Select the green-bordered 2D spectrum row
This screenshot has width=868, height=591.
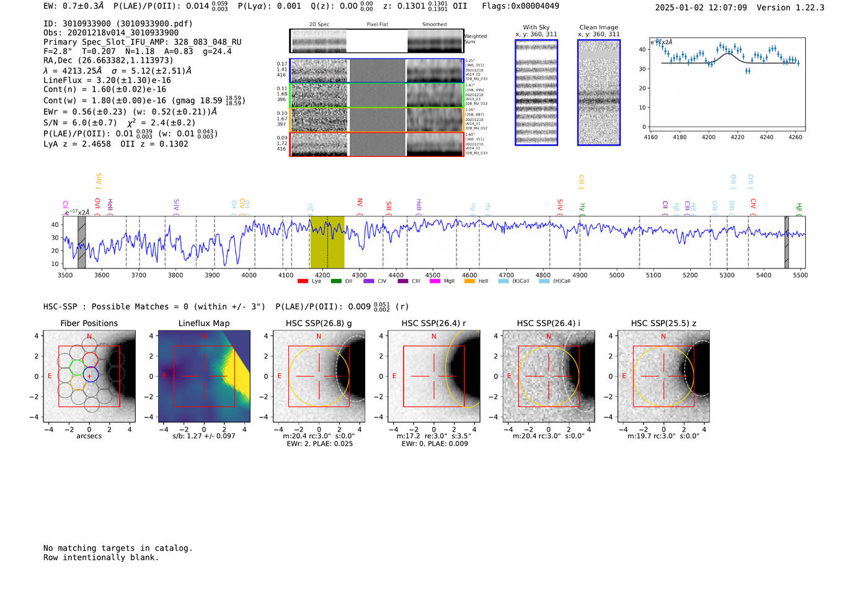376,96
